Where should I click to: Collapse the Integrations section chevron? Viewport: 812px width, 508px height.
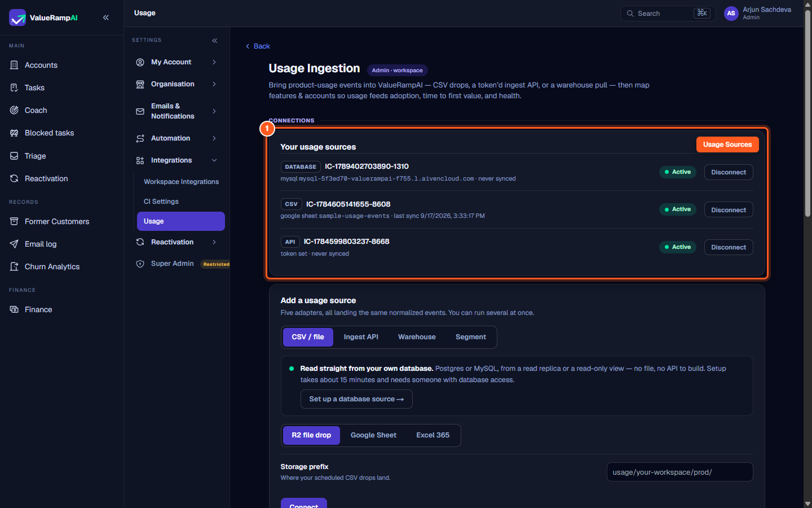(x=214, y=160)
